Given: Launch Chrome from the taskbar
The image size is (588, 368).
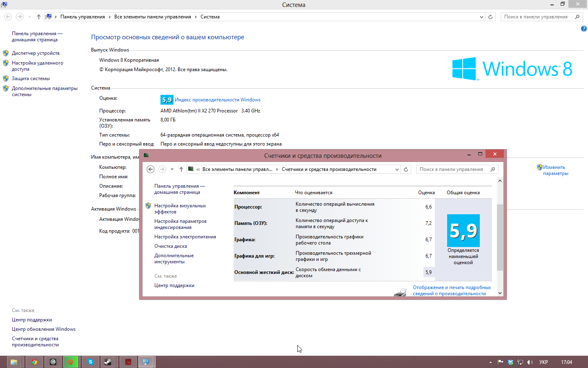Looking at the screenshot, I should point(34,362).
